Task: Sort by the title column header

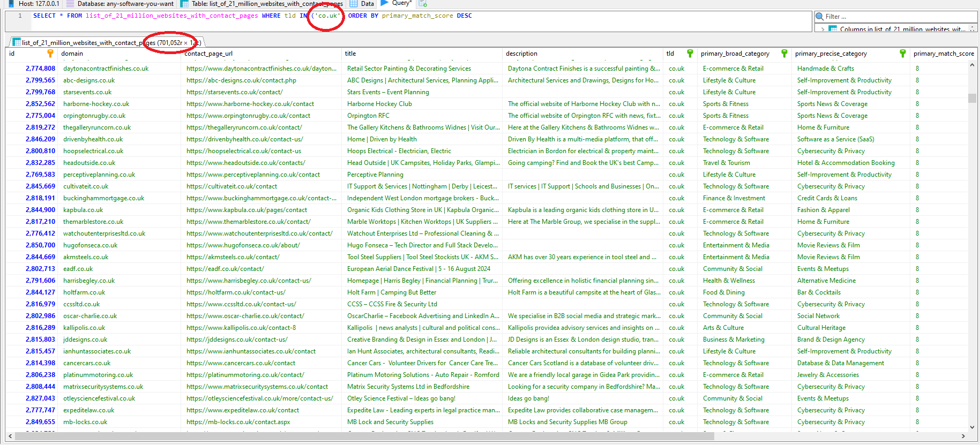Action: tap(422, 54)
